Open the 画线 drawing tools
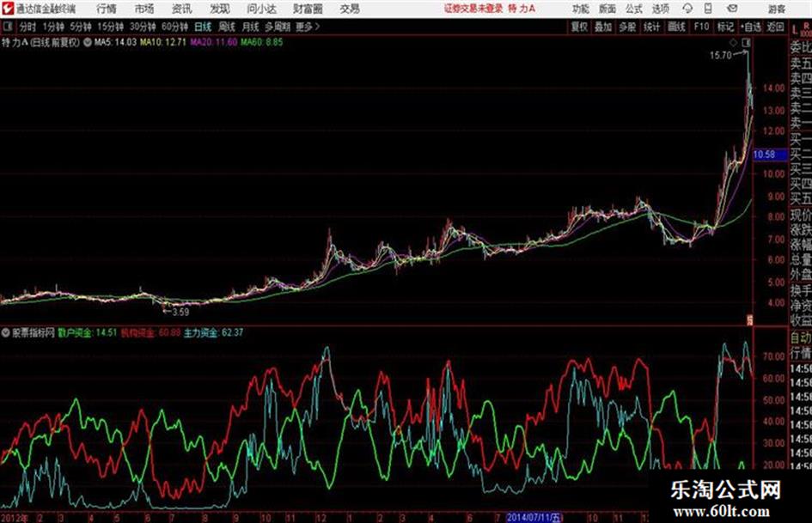The width and height of the screenshot is (812, 523). 676,27
